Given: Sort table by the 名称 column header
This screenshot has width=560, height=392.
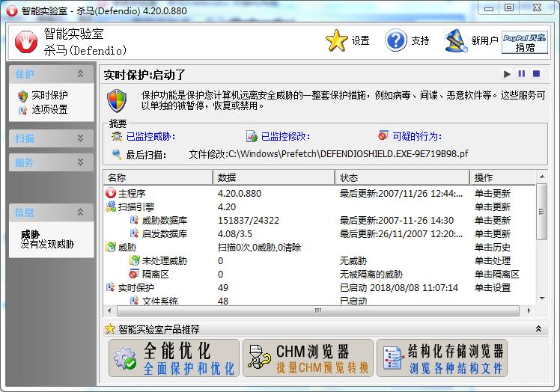Looking at the screenshot, I should tap(158, 178).
